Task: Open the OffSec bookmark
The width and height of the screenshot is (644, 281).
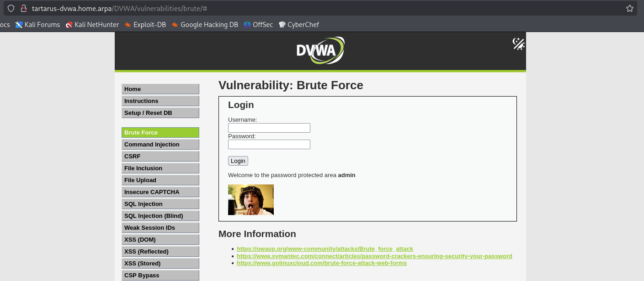Action: click(258, 25)
